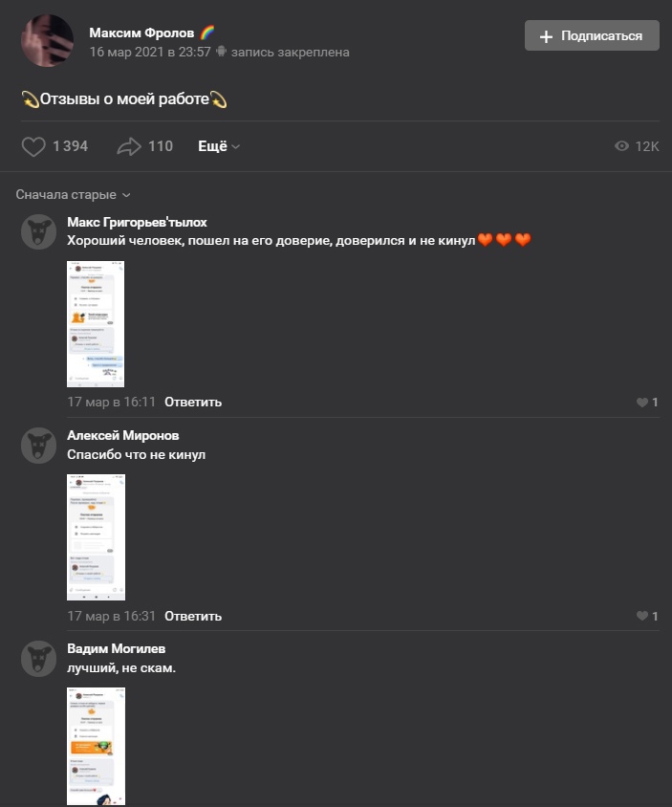
Task: Open Вадим Могилев profile name link
Action: pyautogui.click(x=117, y=648)
